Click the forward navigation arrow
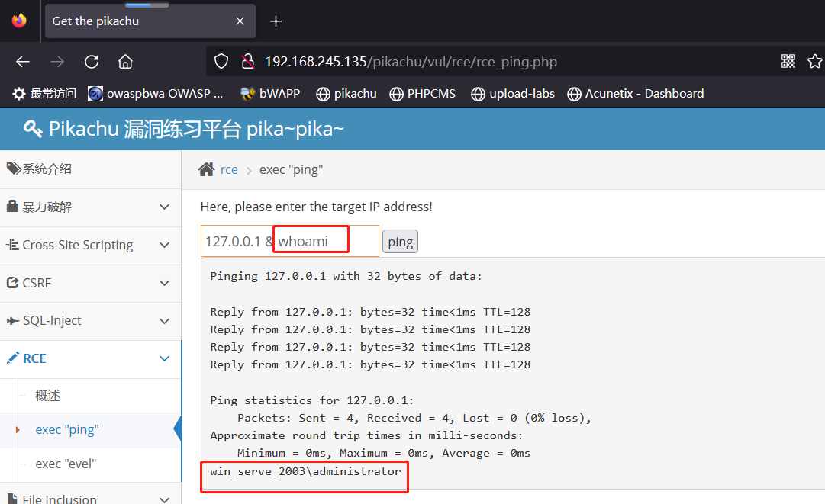825x504 pixels. pyautogui.click(x=56, y=62)
